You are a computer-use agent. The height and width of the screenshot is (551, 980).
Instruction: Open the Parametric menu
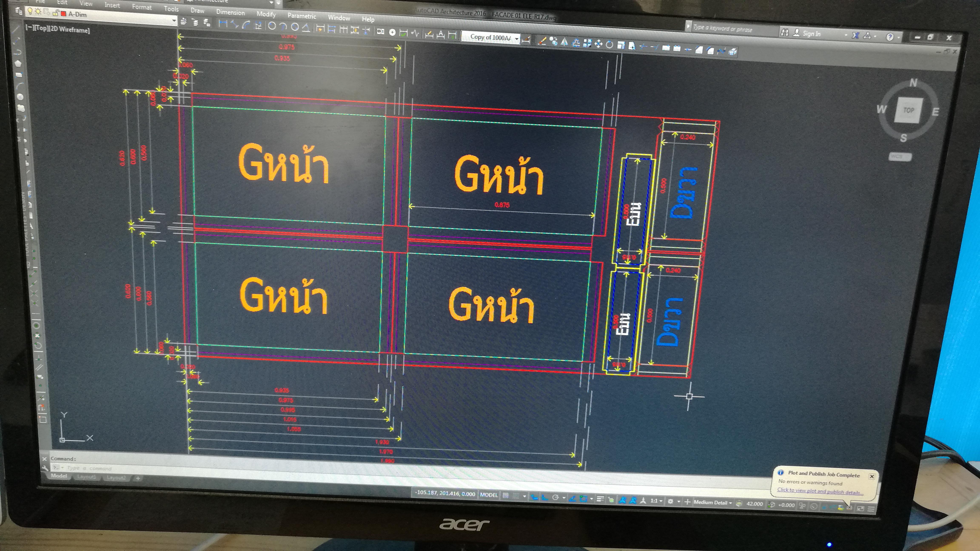pyautogui.click(x=302, y=16)
